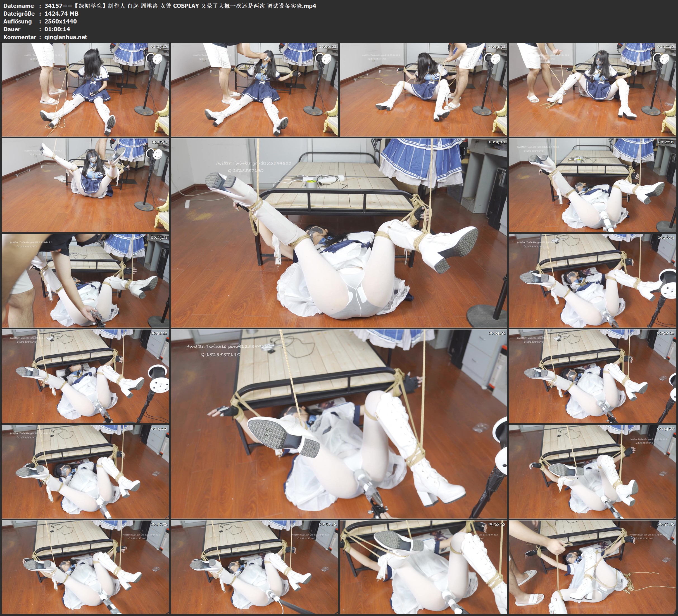Select the thumbnail at 00:09:30
The height and width of the screenshot is (616, 678).
pyautogui.click(x=424, y=90)
